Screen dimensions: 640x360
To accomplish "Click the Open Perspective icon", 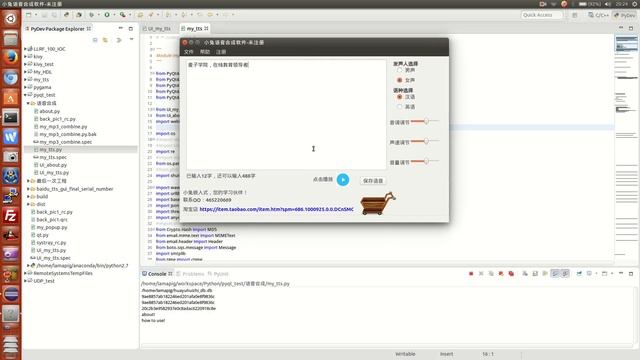I will coord(575,15).
